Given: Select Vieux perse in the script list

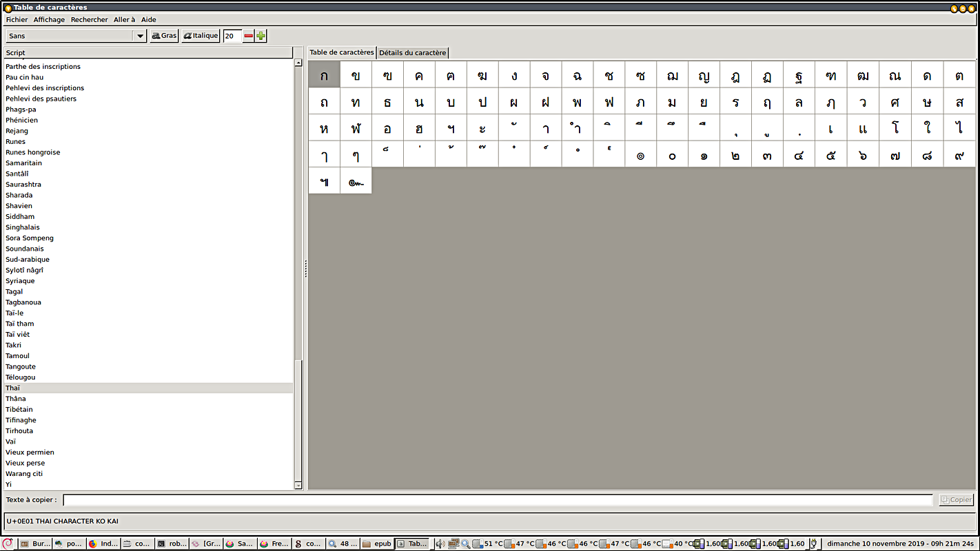Looking at the screenshot, I should (x=148, y=464).
